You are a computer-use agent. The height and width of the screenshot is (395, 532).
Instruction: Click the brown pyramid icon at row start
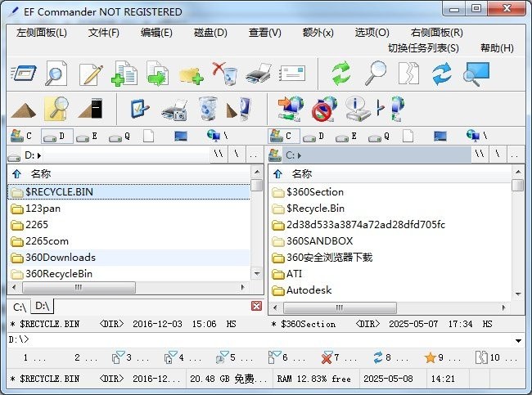coord(24,110)
